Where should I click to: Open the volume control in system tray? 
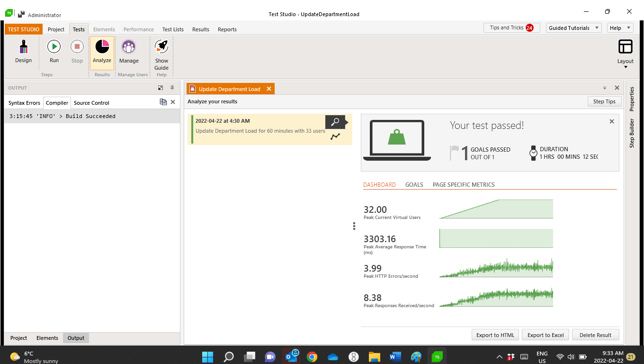(x=571, y=357)
